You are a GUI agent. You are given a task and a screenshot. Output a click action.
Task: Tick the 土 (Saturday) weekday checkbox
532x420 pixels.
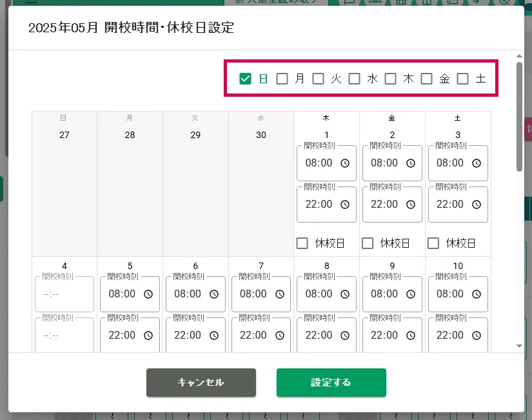[x=462, y=79]
